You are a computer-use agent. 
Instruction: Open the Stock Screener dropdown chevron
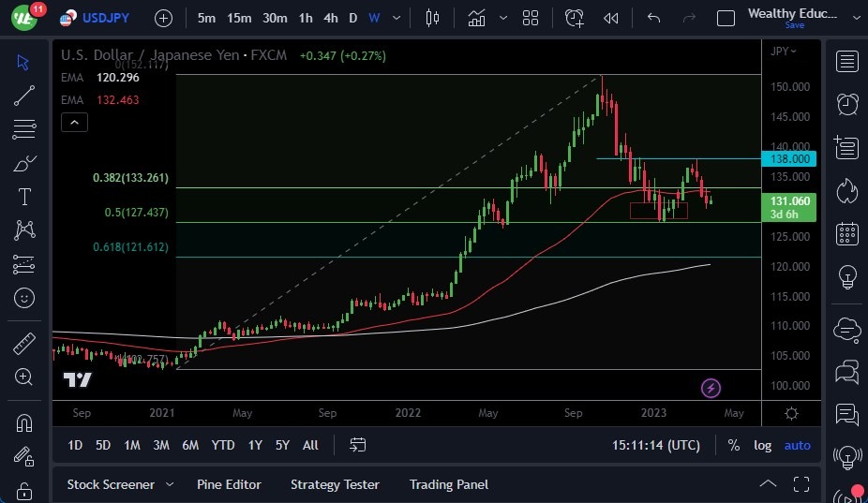click(x=170, y=484)
